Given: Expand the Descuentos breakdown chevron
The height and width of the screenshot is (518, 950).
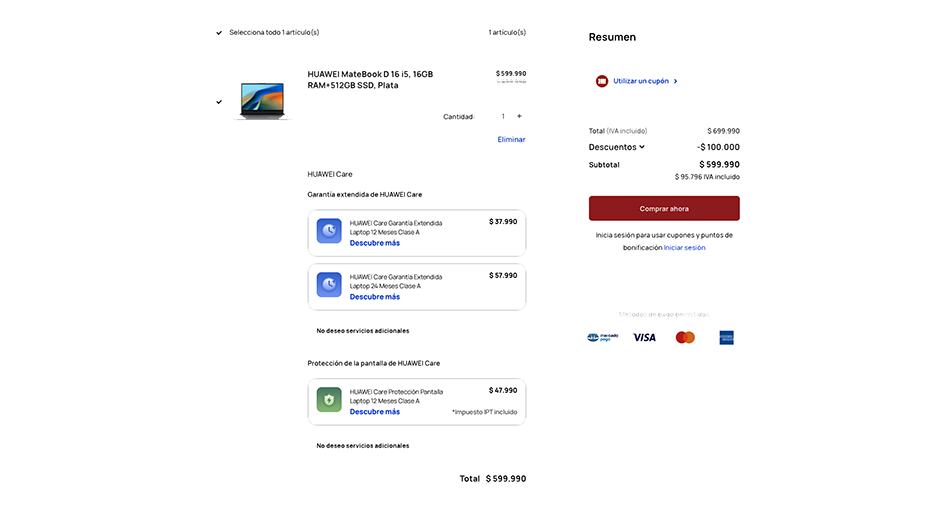Looking at the screenshot, I should [642, 147].
